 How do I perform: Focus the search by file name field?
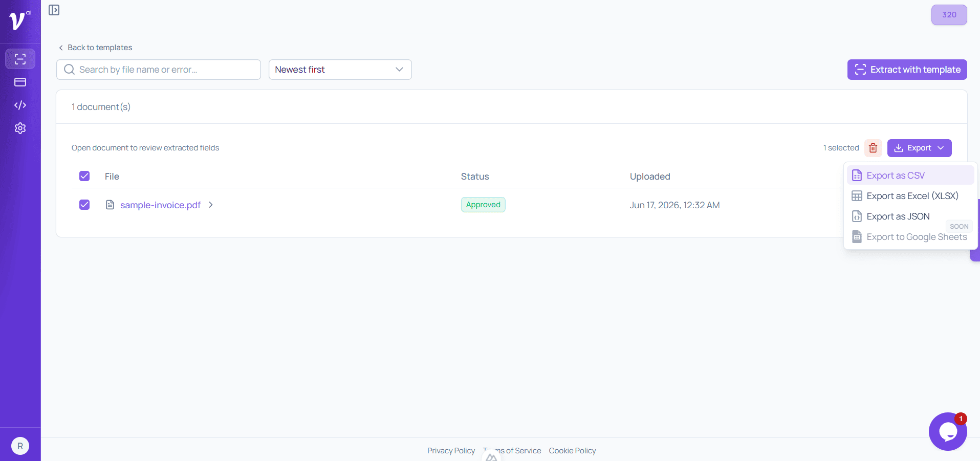(x=159, y=70)
